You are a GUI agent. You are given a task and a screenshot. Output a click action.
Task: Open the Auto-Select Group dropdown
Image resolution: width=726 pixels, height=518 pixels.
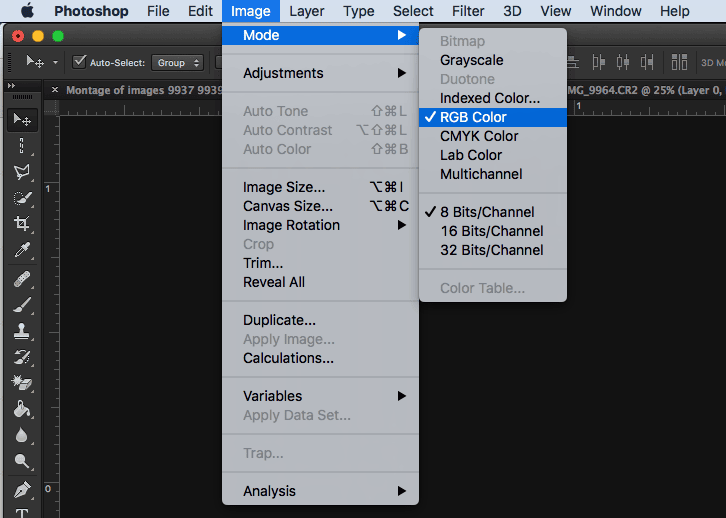tap(177, 62)
